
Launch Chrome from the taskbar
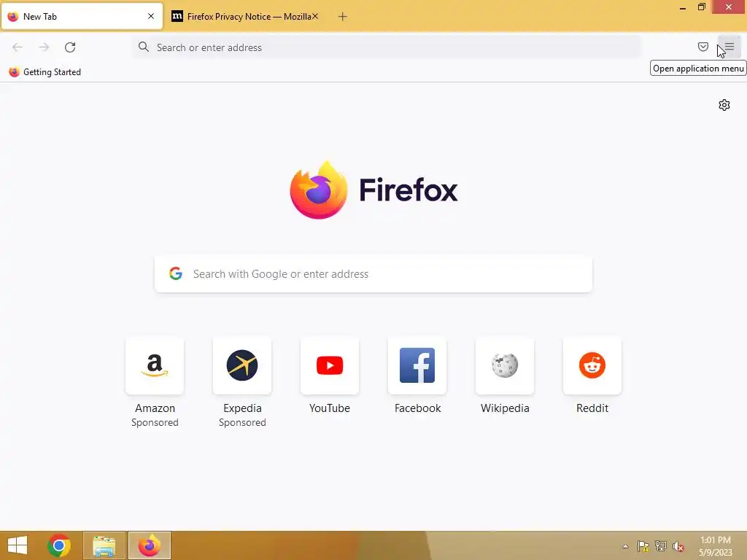click(x=59, y=545)
